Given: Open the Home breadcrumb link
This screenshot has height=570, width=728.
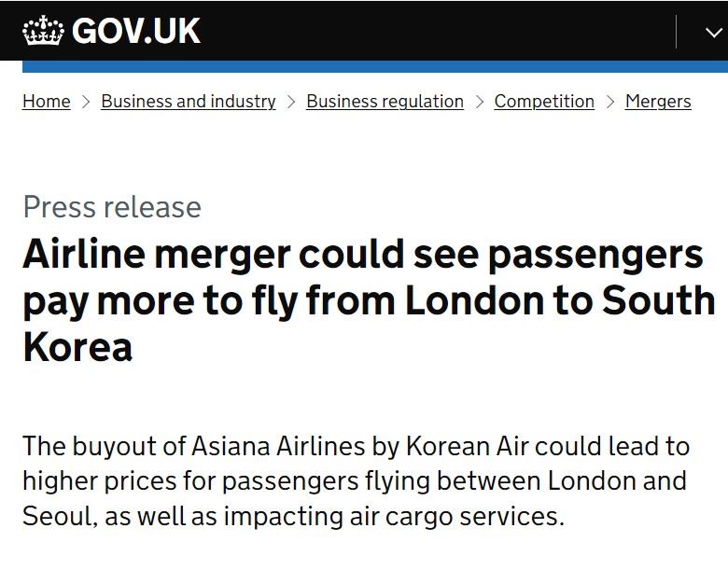Looking at the screenshot, I should tap(47, 101).
